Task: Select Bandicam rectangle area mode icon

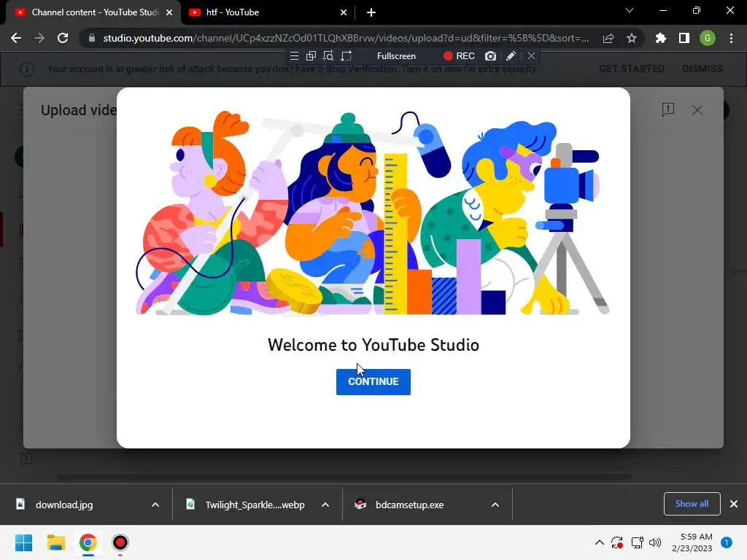Action: (347, 56)
